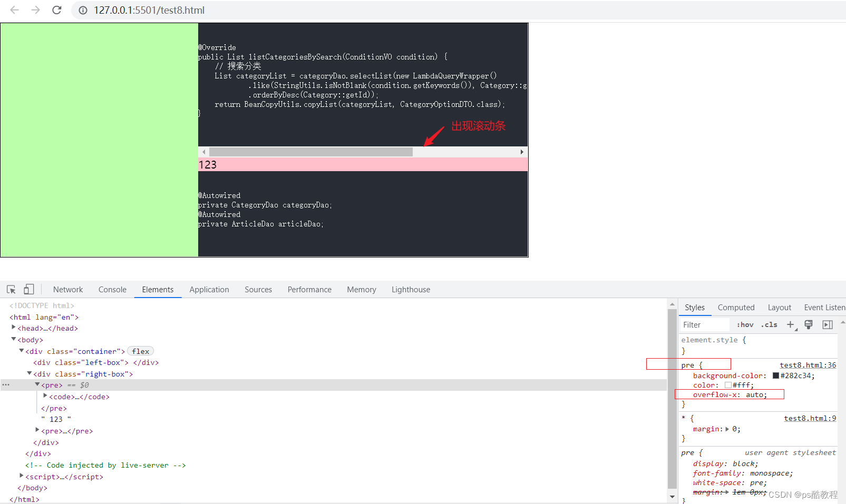Select the Elements panel tab
Viewport: 846px width, 504px height.
pos(158,290)
